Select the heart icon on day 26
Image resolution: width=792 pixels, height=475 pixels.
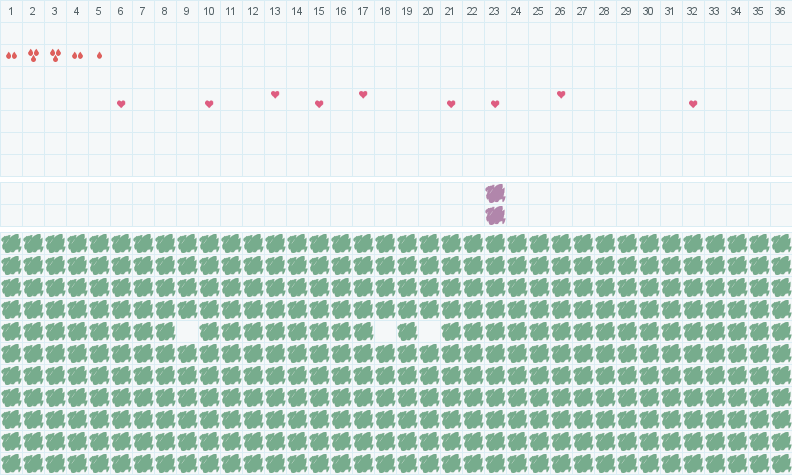[561, 94]
